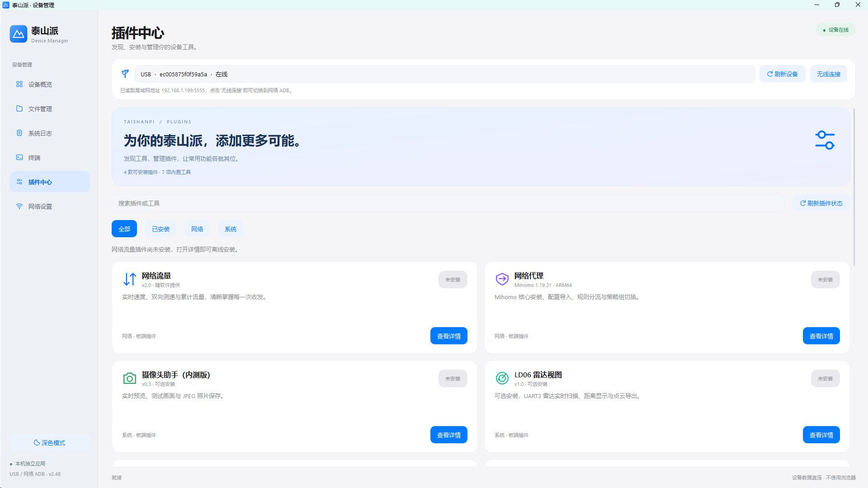Screen dimensions: 868x488
Task: Open 系统日志 in the sidebar
Action: click(50, 133)
